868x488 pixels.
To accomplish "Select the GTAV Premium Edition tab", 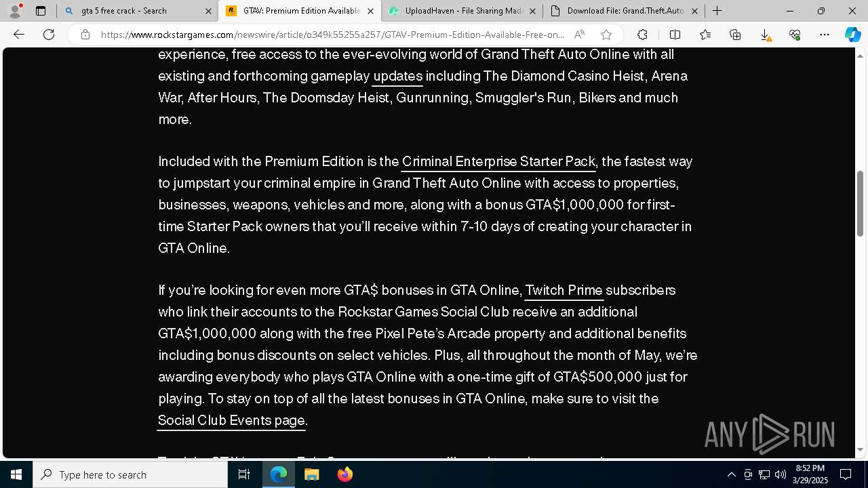I will [299, 11].
